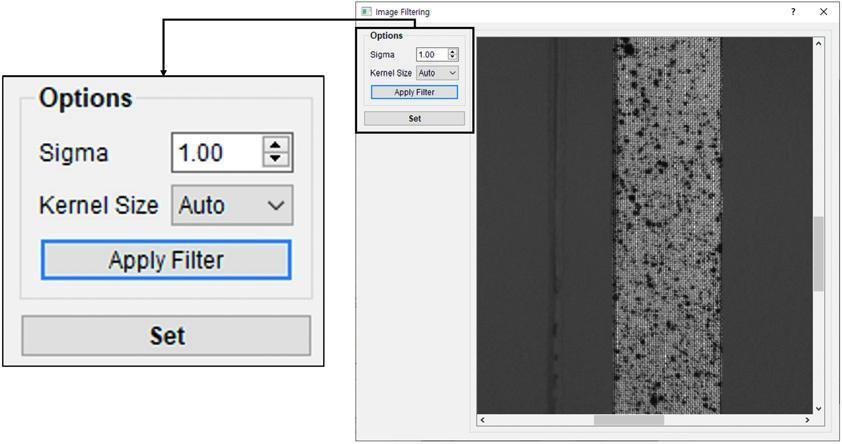Click the vertical scrollbar thumb beside the image
Image resolution: width=842 pixels, height=444 pixels.
point(819,254)
